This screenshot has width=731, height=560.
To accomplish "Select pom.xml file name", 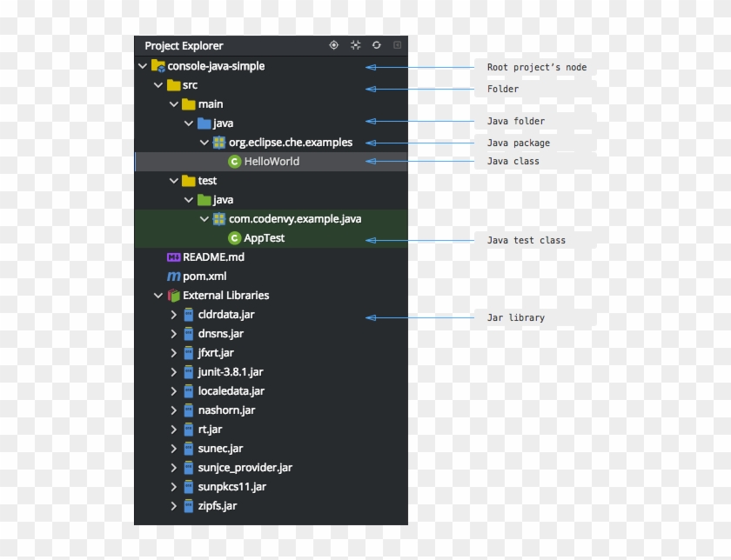I will point(205,277).
